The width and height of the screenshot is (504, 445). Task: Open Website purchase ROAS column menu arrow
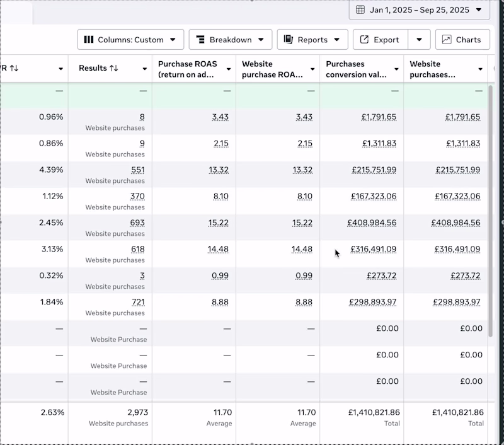(312, 69)
